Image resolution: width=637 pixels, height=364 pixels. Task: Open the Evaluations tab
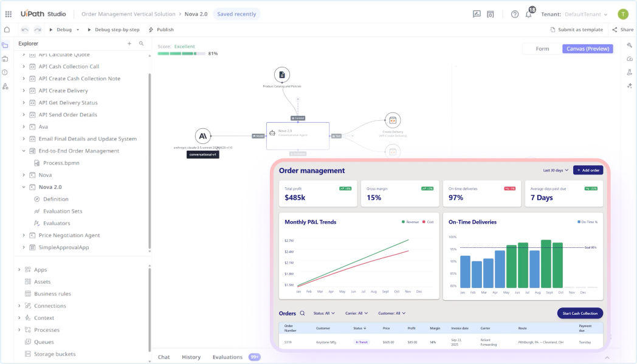[x=227, y=357]
